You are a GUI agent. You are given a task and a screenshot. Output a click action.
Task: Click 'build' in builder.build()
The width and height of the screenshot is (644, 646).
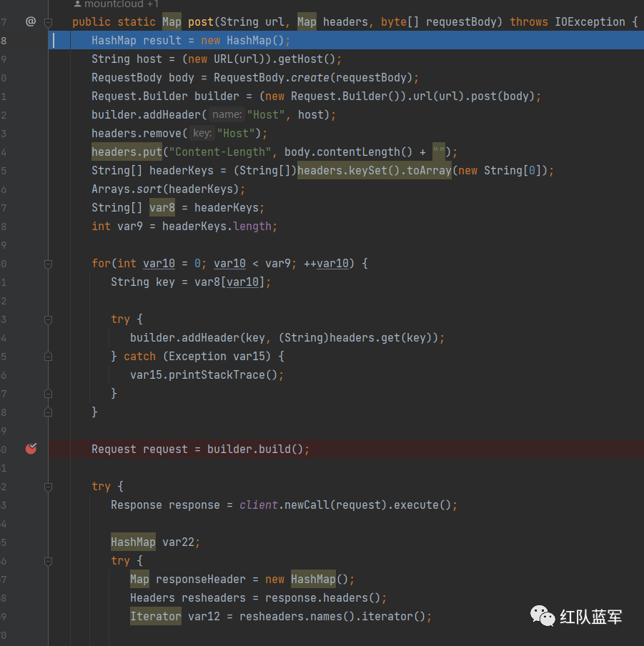point(274,449)
